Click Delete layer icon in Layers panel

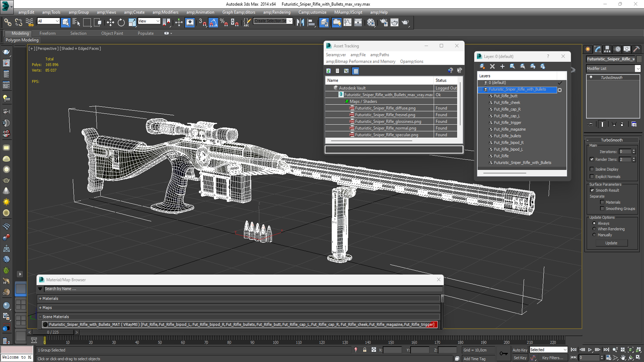pos(492,66)
